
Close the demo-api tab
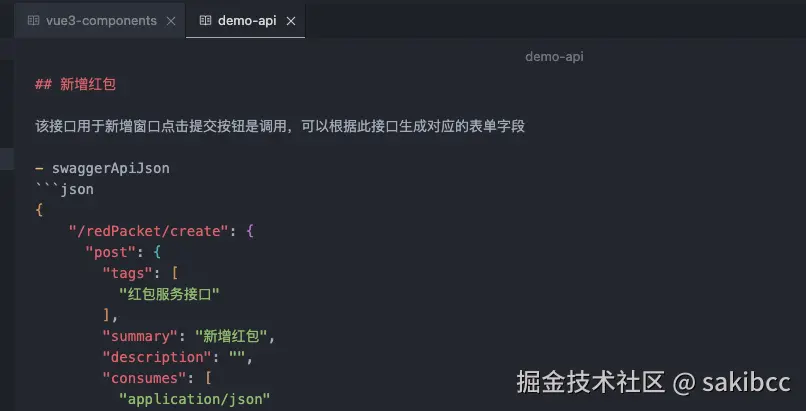tap(291, 21)
